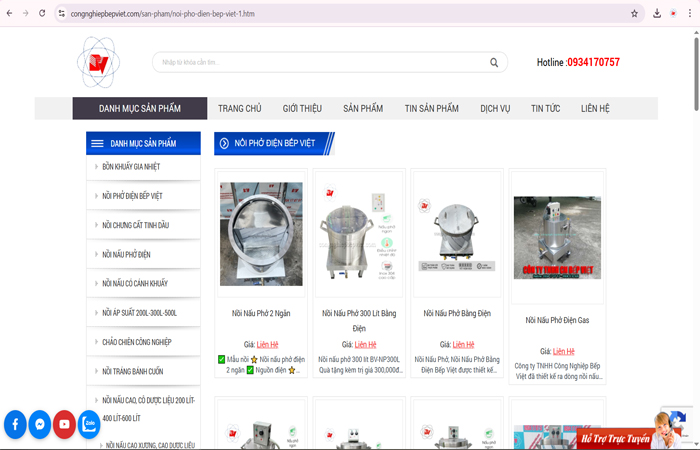Click the NỒI PHỞ ĐIỆN BẾP VIỆT section heading

click(x=275, y=143)
